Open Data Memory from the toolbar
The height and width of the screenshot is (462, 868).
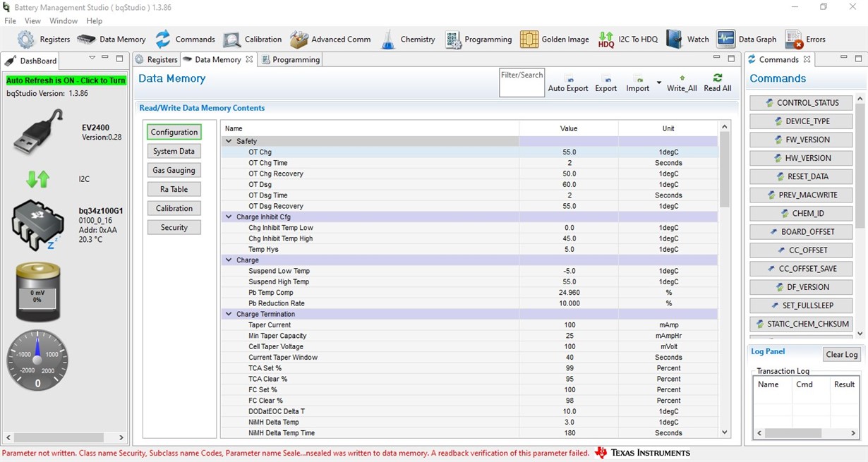(86, 39)
